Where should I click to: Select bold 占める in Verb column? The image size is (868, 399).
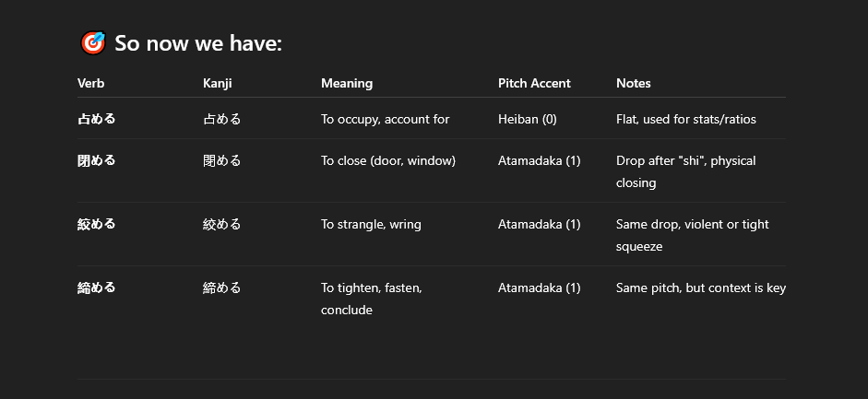point(96,119)
